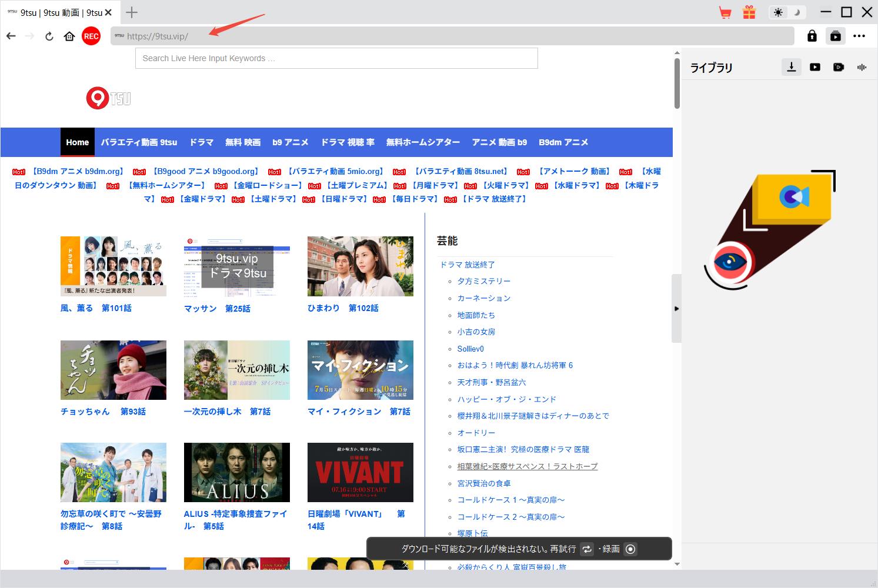Open the アニメ 動画 b9 navigation tab
878x588 pixels.
point(499,142)
